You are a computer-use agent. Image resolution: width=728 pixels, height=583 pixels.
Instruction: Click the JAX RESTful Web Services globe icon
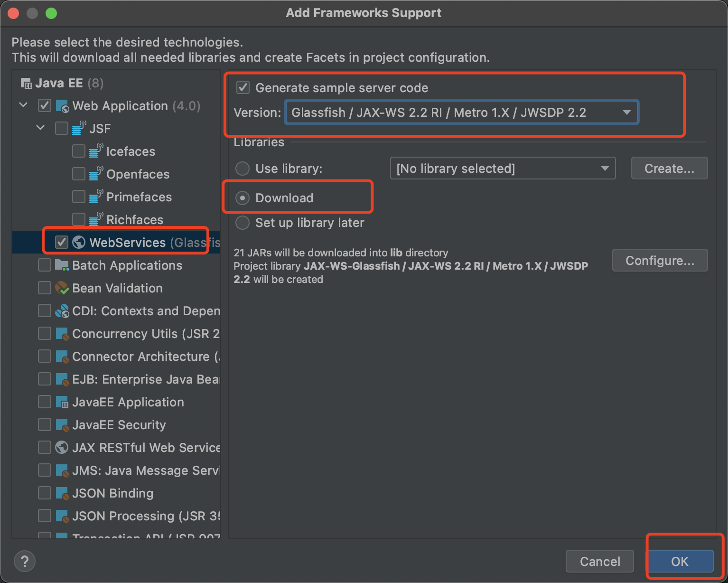click(61, 447)
